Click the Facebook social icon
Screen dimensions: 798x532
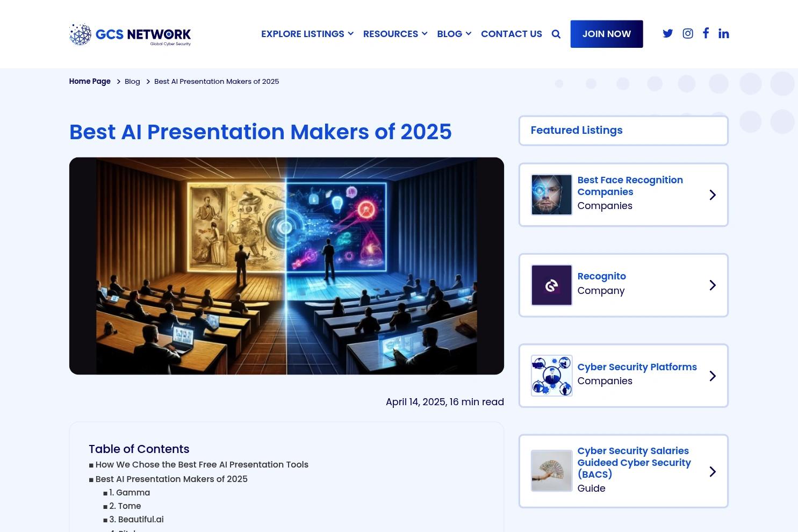click(706, 33)
